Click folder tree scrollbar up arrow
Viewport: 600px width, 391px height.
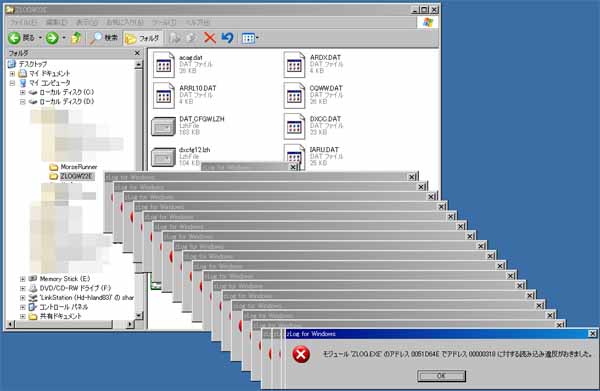click(139, 65)
